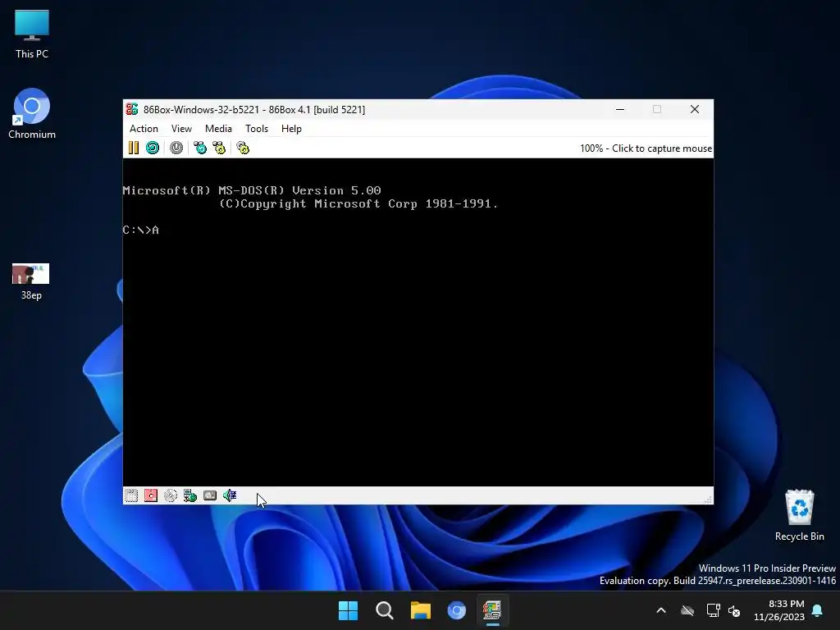Viewport: 840px width, 630px height.
Task: Click the teal hard reset icon
Action: 153,148
